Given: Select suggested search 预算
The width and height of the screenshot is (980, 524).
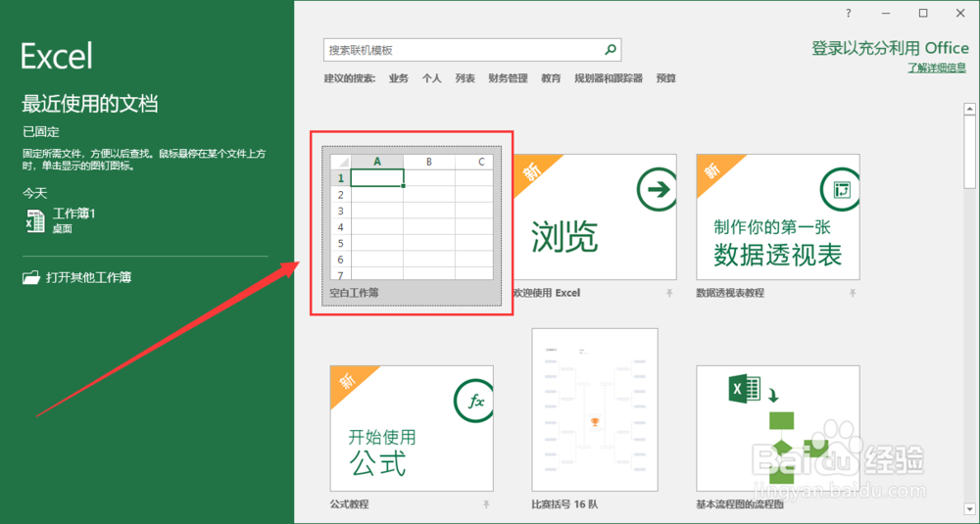Looking at the screenshot, I should click(666, 78).
